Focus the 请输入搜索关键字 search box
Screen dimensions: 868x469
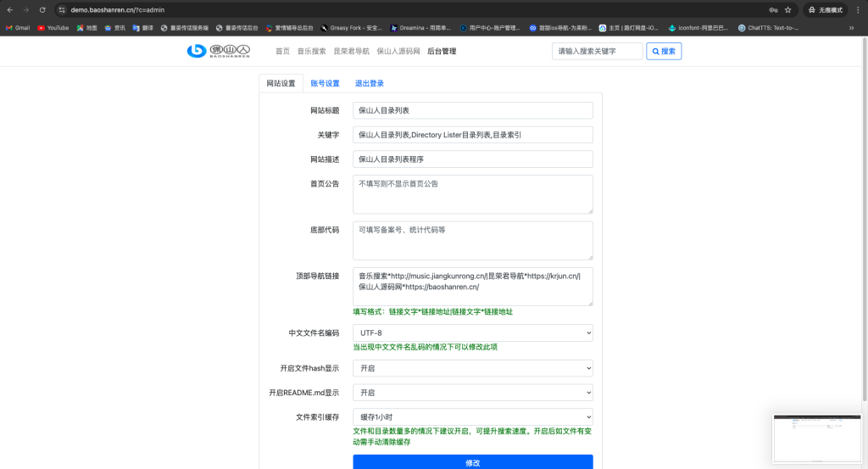tap(598, 51)
